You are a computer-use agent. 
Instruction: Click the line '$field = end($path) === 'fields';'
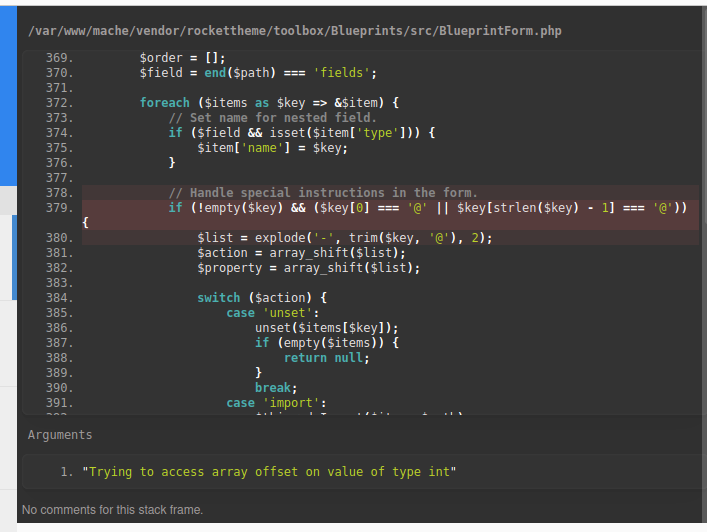[x=258, y=73]
